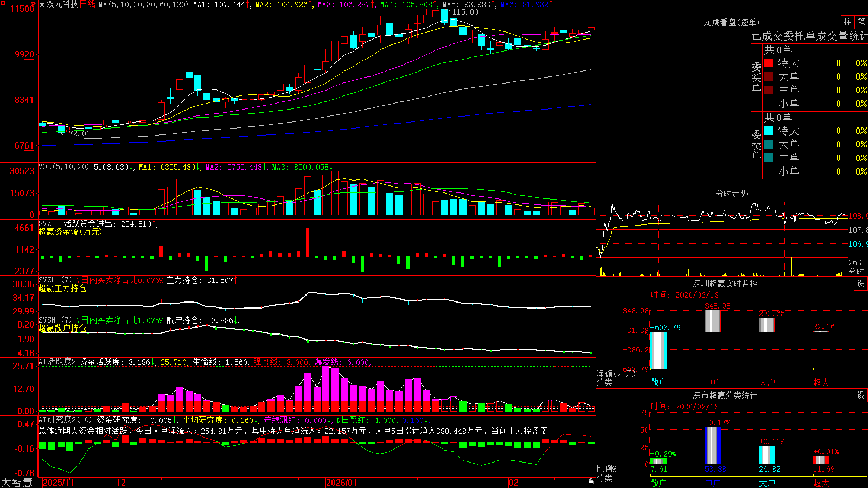
Task: Click the green 散户 bar showing -0.29%
Action: pos(659,461)
